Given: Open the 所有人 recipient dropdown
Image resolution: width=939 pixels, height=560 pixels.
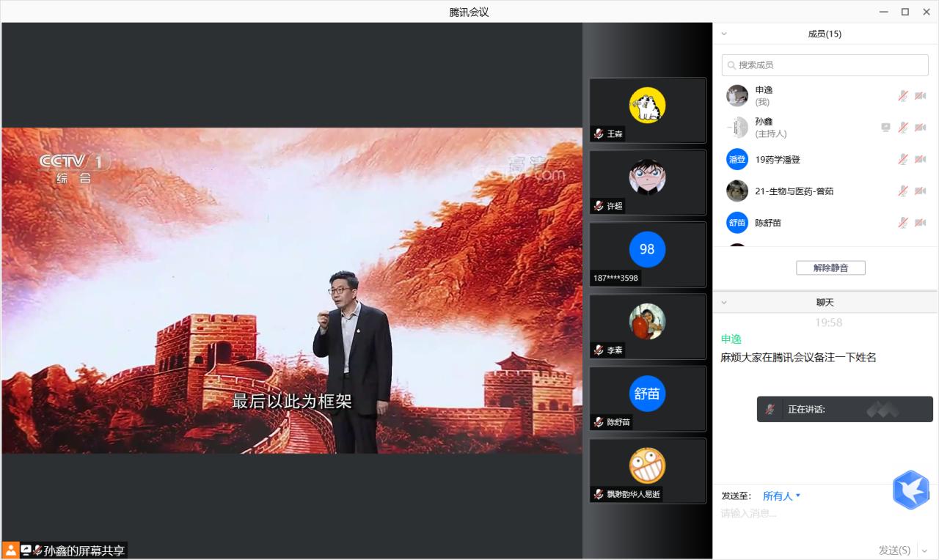Looking at the screenshot, I should click(x=781, y=496).
